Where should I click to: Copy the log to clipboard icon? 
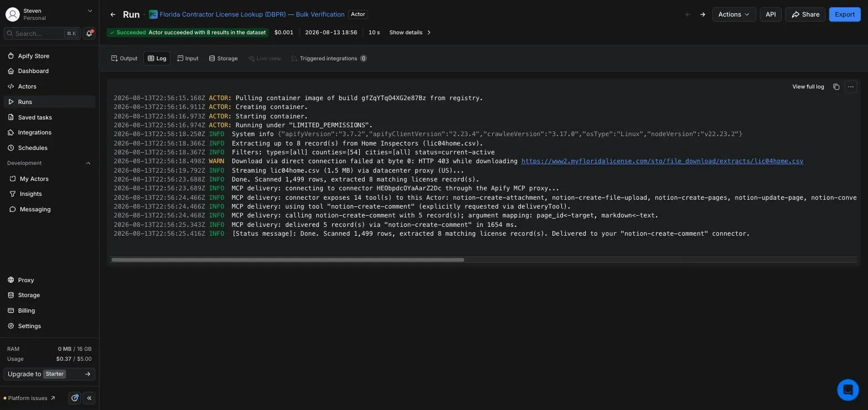(x=836, y=87)
